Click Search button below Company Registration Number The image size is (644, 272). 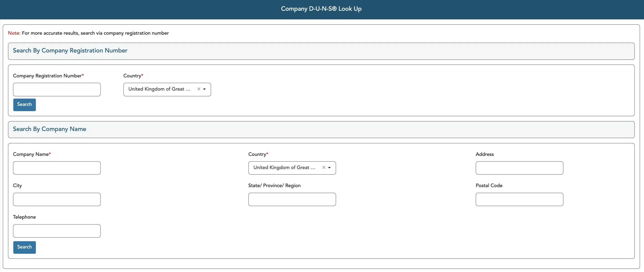(x=24, y=105)
